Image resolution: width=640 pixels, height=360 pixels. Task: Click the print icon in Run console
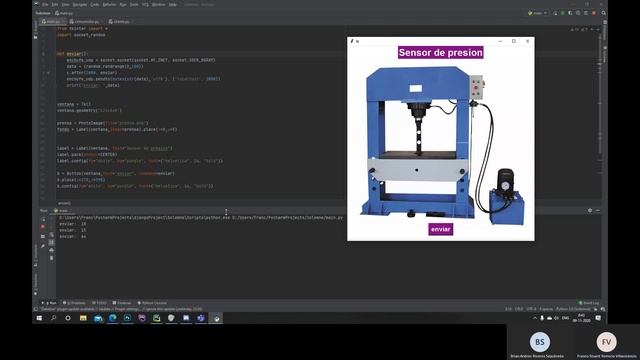pos(51,250)
